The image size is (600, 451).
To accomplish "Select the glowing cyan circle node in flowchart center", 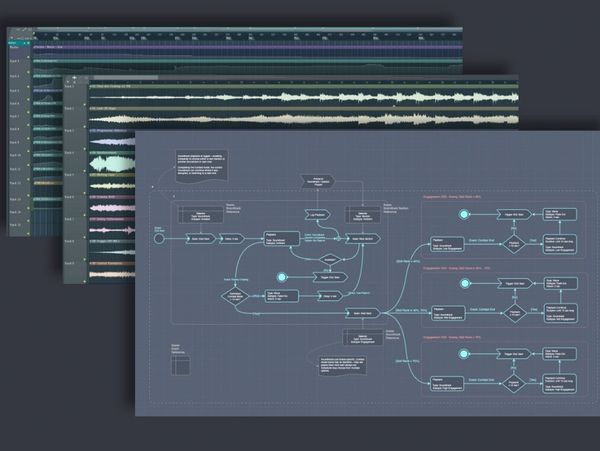I will (x=283, y=277).
